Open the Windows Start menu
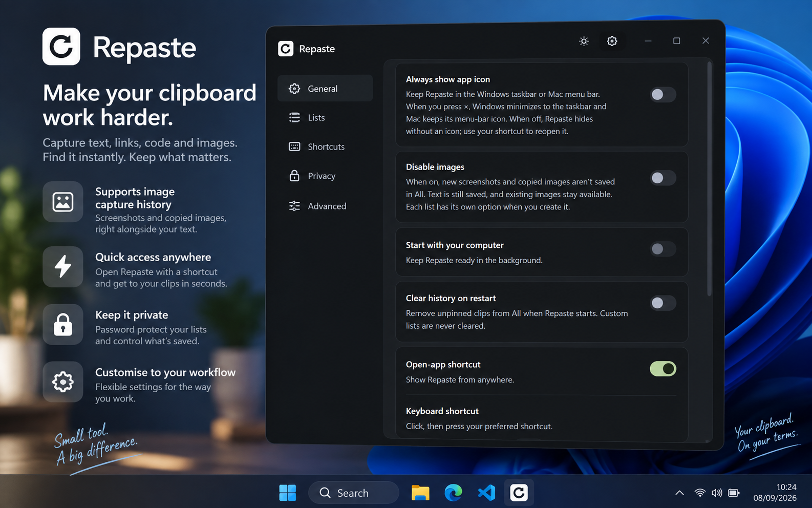This screenshot has height=508, width=812. point(288,493)
